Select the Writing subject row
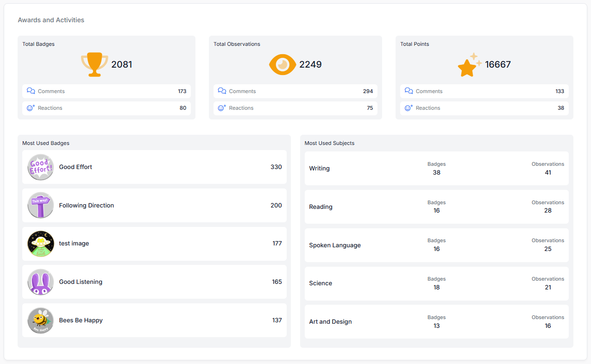The width and height of the screenshot is (591, 364). coord(436,169)
